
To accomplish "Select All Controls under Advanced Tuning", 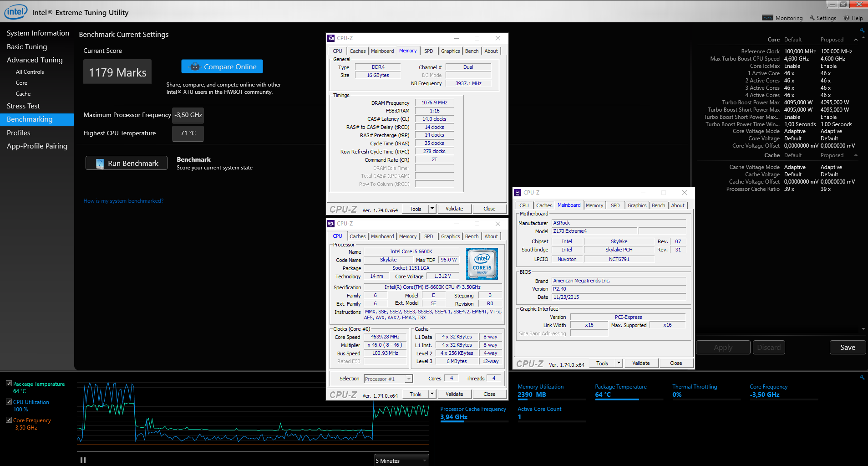I will click(x=30, y=72).
